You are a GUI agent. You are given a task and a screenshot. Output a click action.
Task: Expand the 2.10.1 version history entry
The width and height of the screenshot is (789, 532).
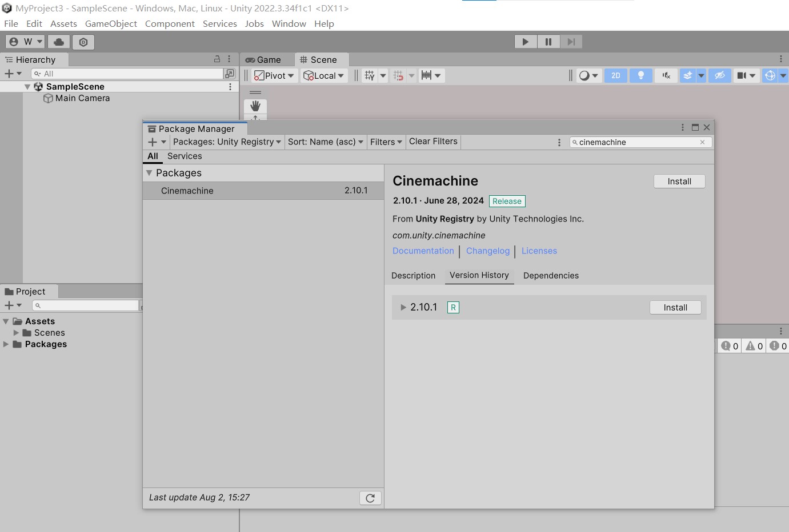click(403, 307)
